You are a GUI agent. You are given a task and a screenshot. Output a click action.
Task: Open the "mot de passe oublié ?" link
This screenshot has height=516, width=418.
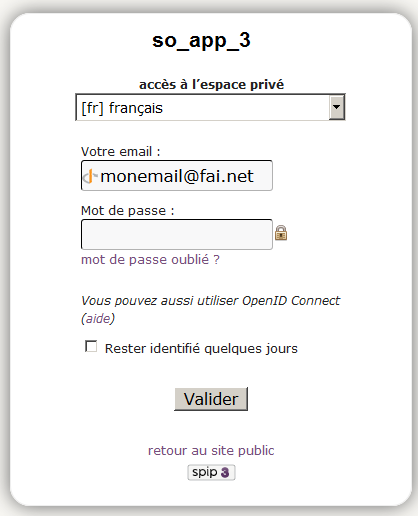(150, 260)
